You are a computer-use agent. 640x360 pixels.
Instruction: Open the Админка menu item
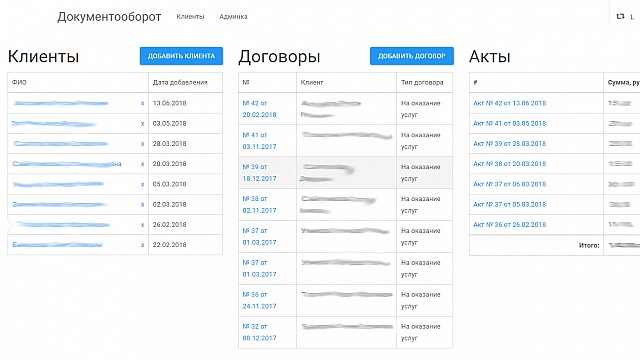233,17
